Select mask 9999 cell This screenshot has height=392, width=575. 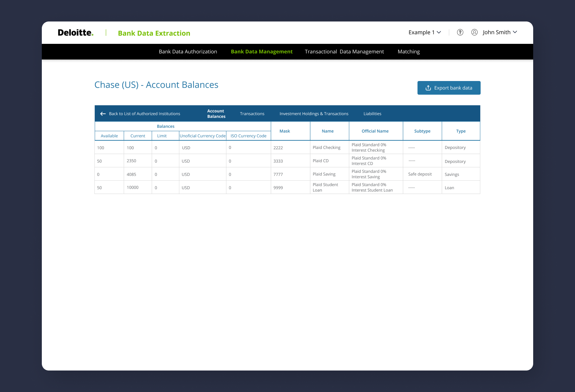[x=290, y=188]
